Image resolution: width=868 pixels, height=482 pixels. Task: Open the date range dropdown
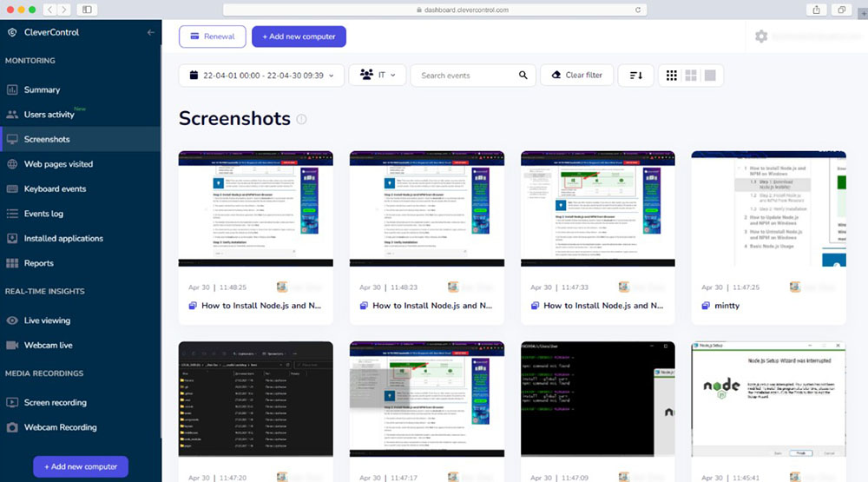point(261,76)
